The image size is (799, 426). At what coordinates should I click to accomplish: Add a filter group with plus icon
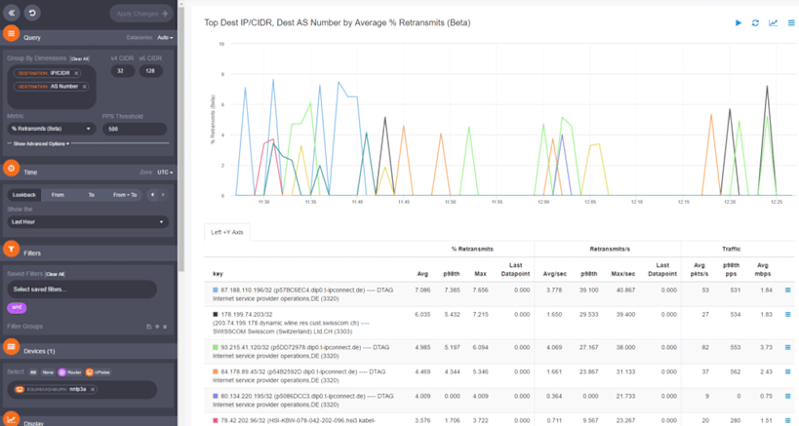pyautogui.click(x=157, y=327)
